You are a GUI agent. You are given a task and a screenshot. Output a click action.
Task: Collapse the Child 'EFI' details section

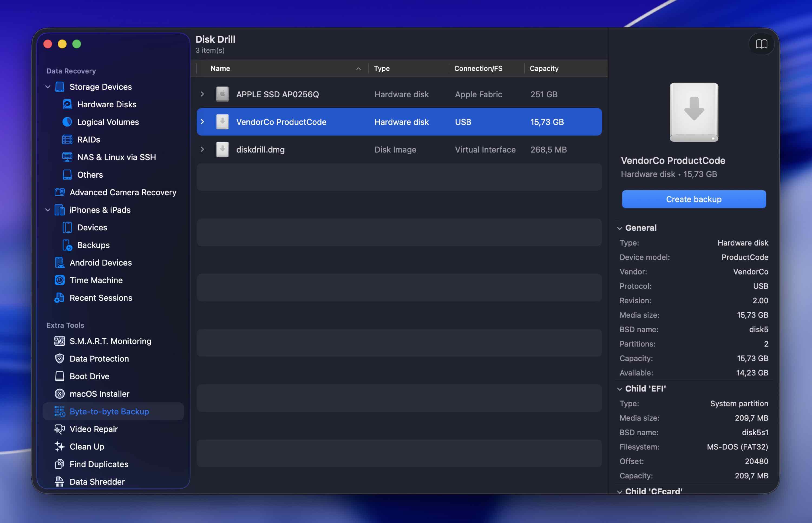620,389
